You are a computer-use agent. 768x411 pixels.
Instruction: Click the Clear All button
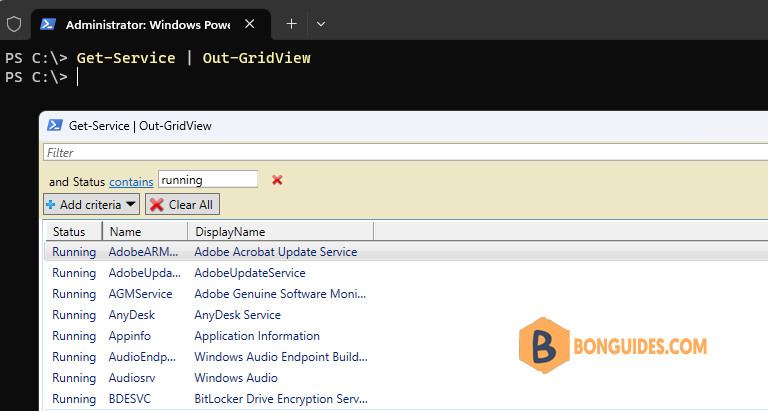coord(182,204)
